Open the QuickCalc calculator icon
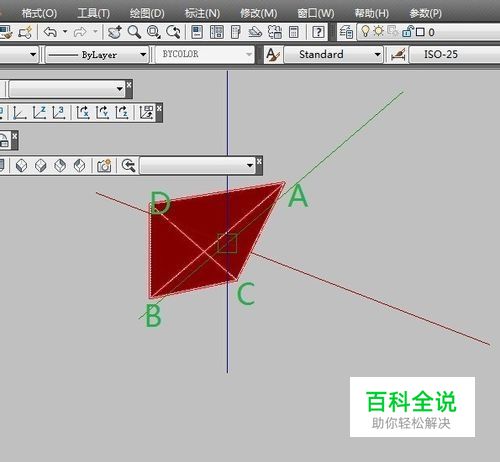Viewport: 500px width, 462px height. click(294, 32)
